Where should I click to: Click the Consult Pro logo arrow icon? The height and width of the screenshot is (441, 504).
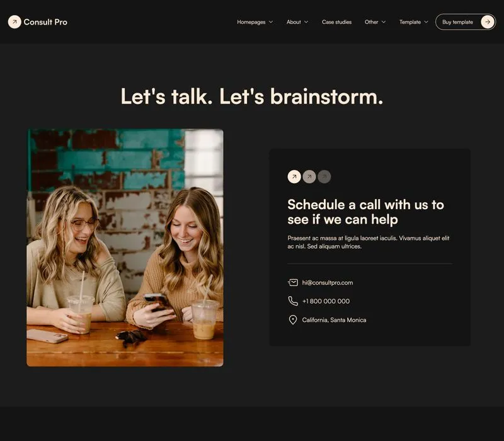click(x=14, y=22)
